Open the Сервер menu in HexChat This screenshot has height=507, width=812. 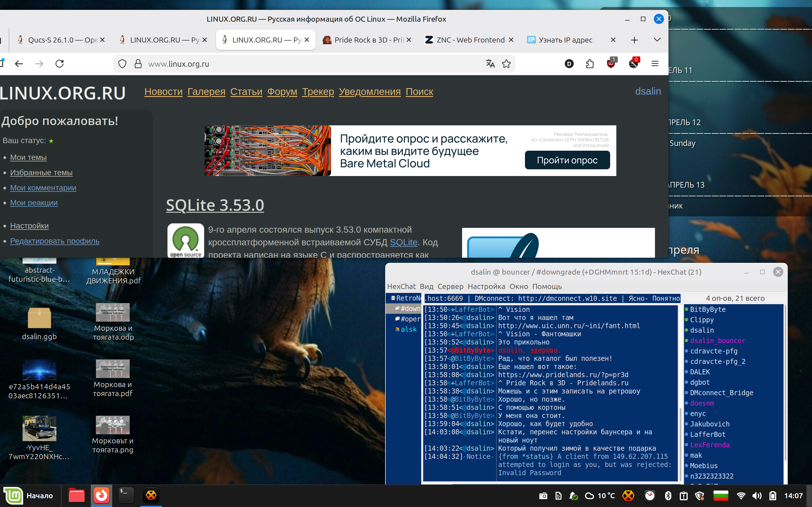450,286
